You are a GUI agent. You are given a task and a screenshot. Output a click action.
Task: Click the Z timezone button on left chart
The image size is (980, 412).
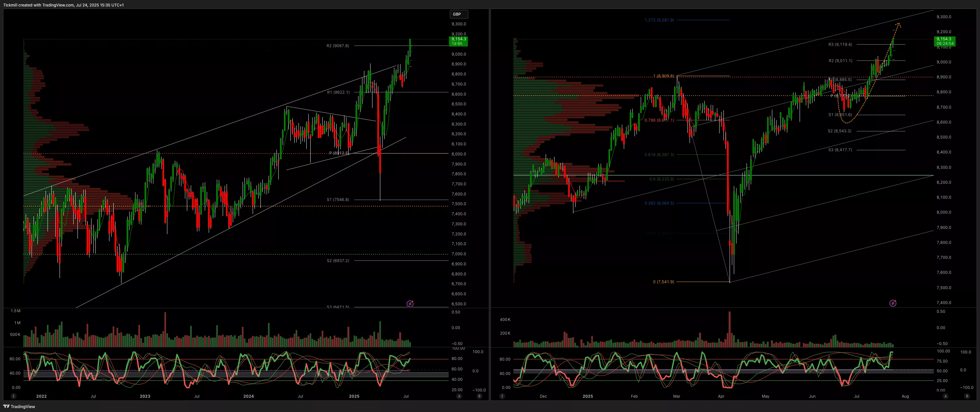pyautogui.click(x=14, y=396)
